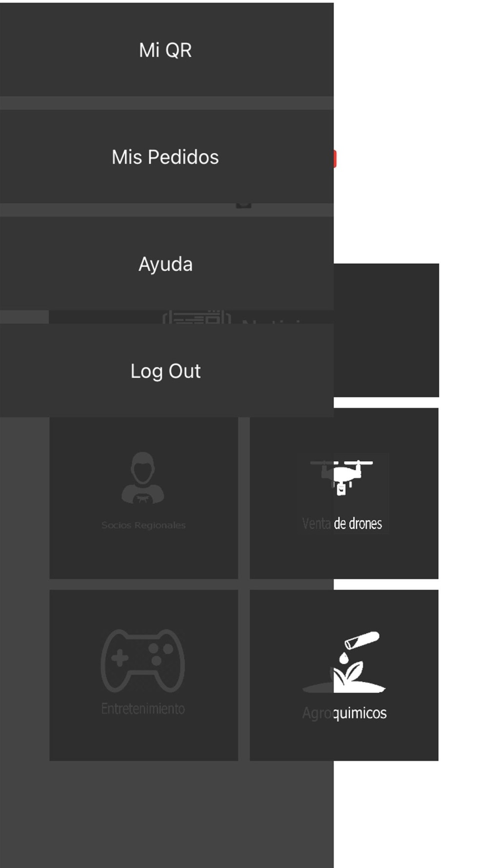Select the Socios Regionales person icon
The width and height of the screenshot is (488, 868).
pyautogui.click(x=143, y=478)
